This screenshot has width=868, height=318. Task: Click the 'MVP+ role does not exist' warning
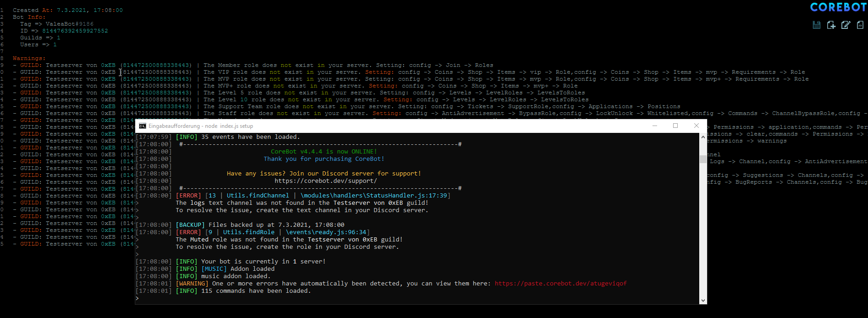295,86
